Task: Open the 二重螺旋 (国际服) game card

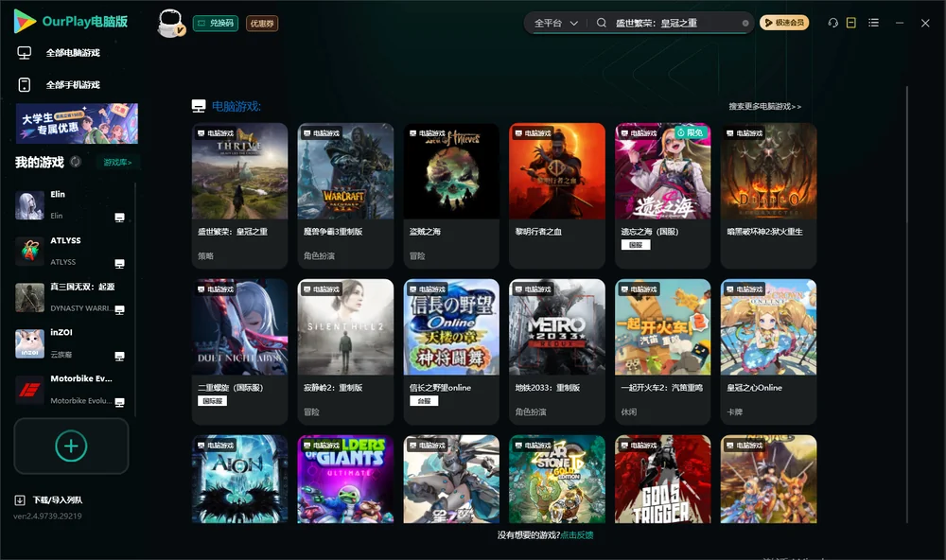Action: 239,352
